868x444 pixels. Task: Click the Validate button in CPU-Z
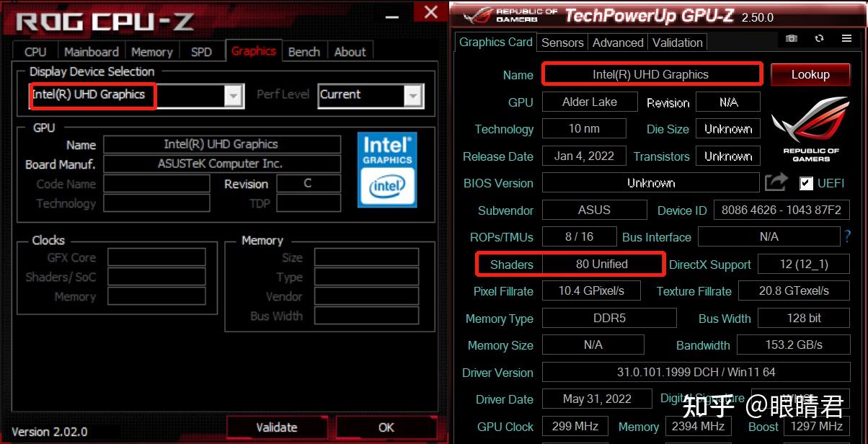(277, 427)
